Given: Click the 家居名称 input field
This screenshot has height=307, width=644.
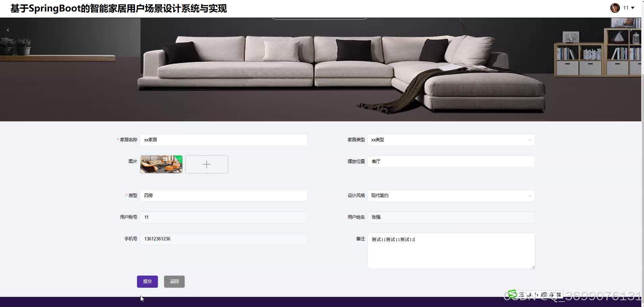Looking at the screenshot, I should tap(224, 140).
